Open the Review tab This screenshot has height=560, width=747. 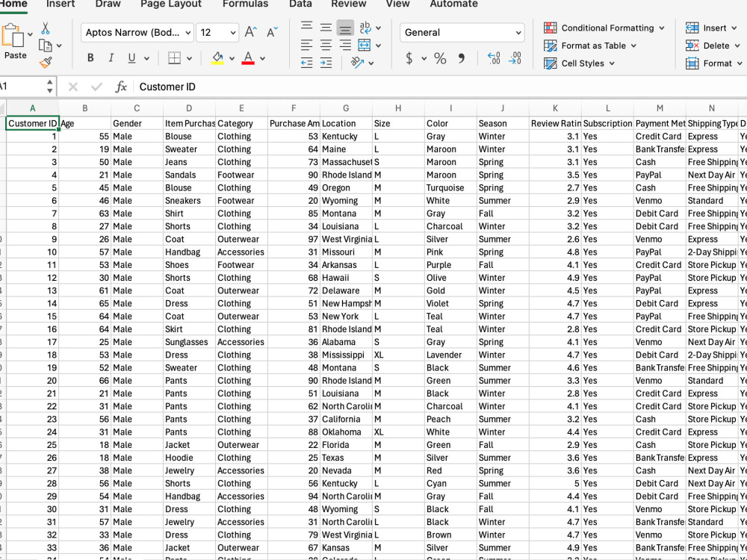coord(349,4)
